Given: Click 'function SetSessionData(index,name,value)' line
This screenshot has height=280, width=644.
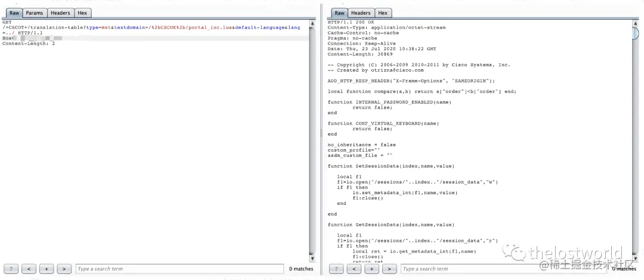Looking at the screenshot, I should 391,166.
